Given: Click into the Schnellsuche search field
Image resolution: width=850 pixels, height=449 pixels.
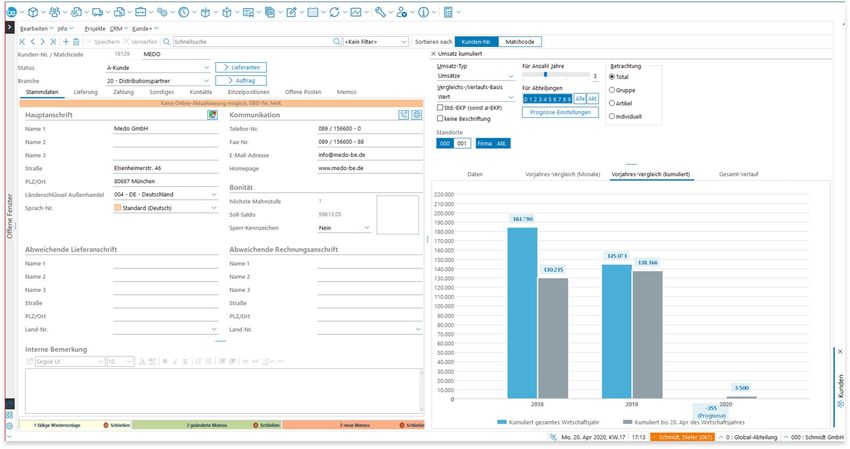Looking at the screenshot, I should tap(250, 42).
